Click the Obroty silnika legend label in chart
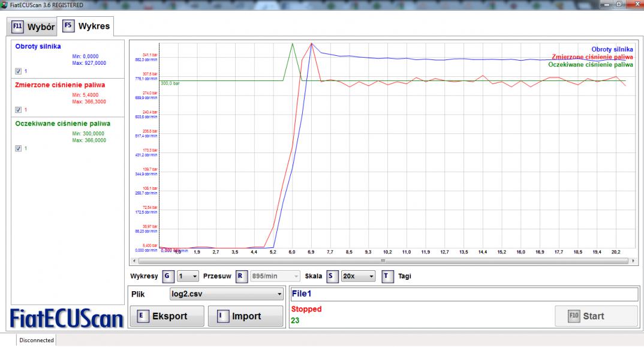 tap(612, 49)
